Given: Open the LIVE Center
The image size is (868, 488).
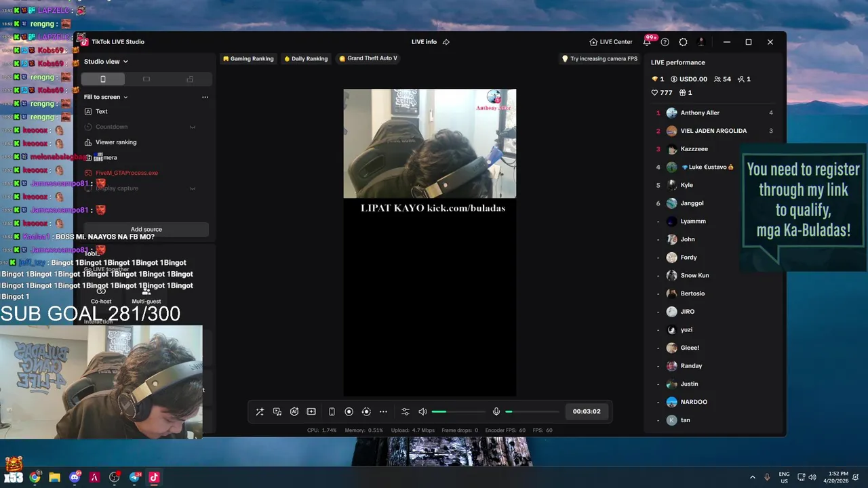Looking at the screenshot, I should (611, 42).
